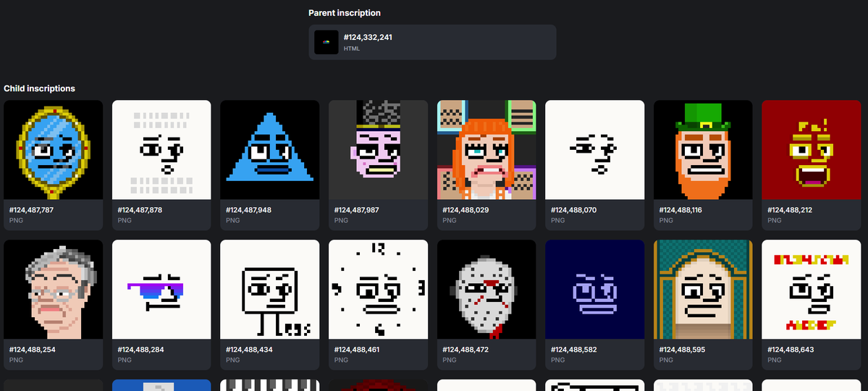Open the pink face with crown #124,487,987

coord(378,150)
